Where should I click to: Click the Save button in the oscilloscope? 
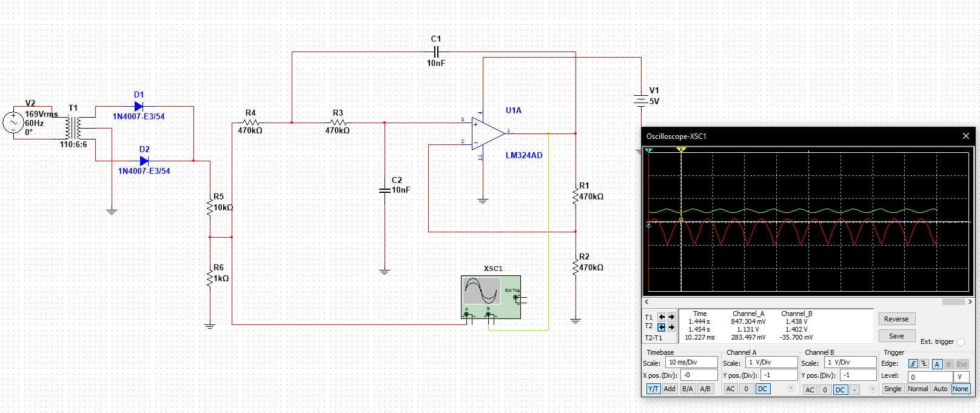896,336
